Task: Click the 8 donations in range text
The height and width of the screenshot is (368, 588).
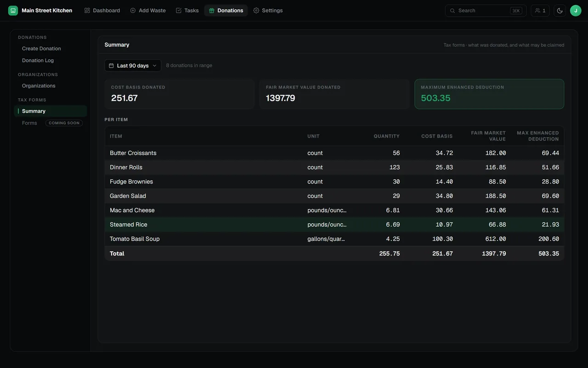Action: 189,66
